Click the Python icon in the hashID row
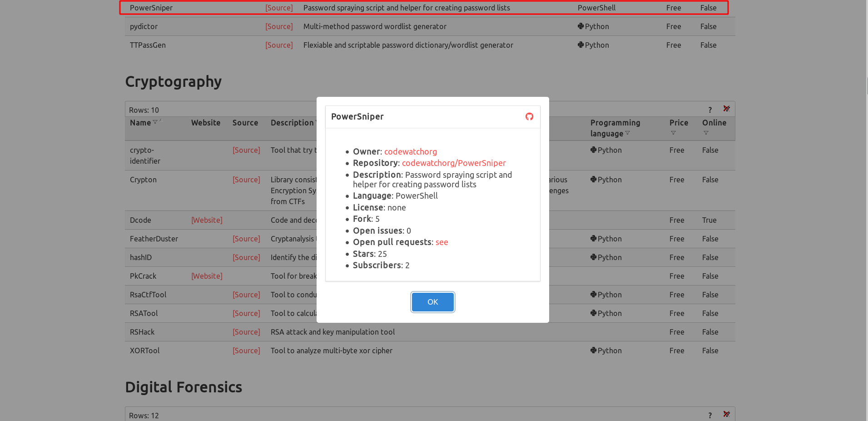Viewport: 868px width, 421px height. point(593,257)
